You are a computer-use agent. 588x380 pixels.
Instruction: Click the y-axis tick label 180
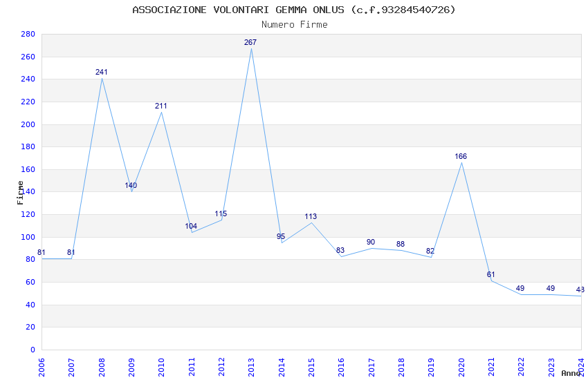tap(28, 146)
